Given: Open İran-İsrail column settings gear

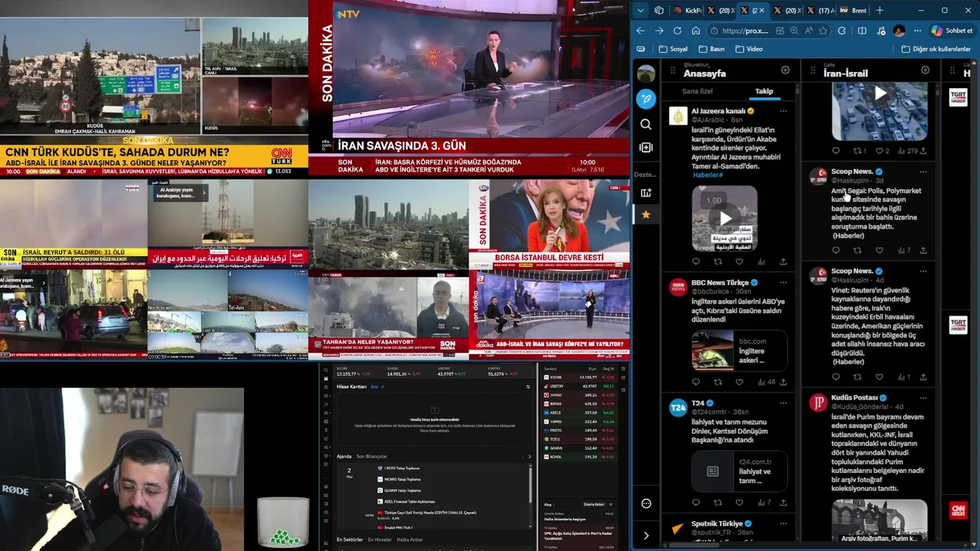Looking at the screenshot, I should click(x=925, y=70).
